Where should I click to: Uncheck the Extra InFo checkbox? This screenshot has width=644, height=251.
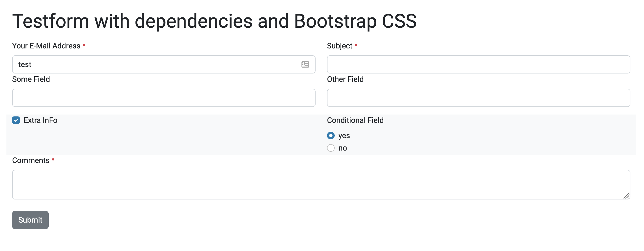16,120
